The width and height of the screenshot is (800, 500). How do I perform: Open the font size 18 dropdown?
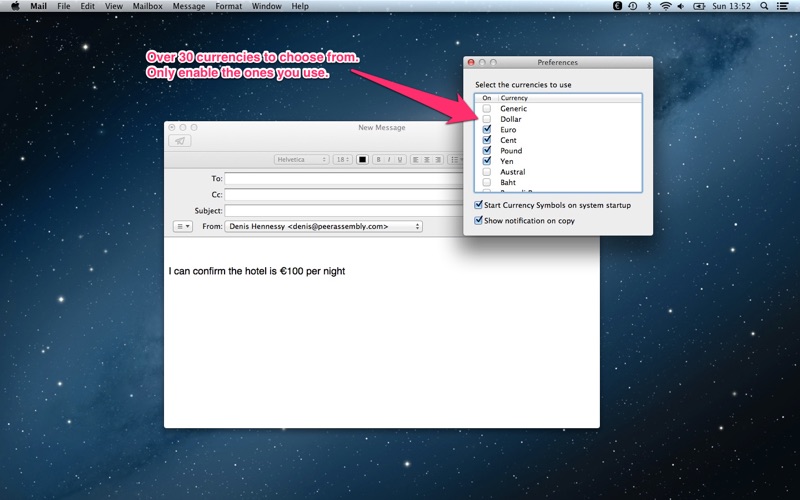pos(342,160)
